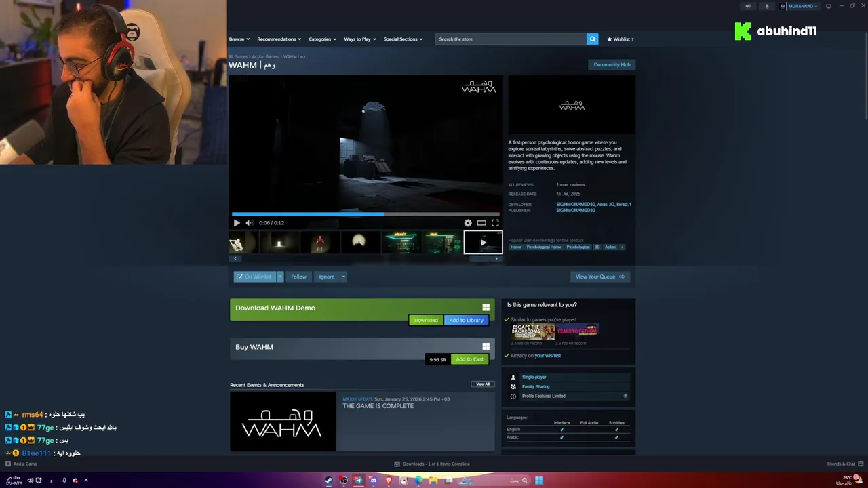
Task: Click in the Search the store field
Action: coord(511,39)
